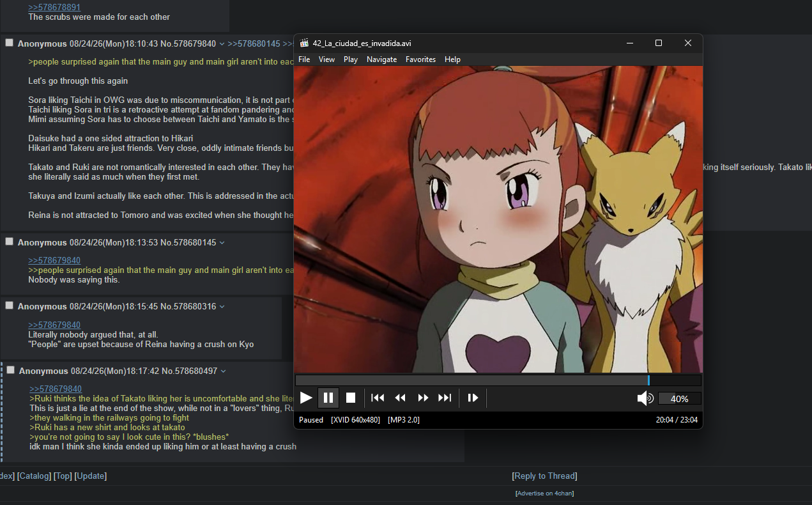Viewport: 812px width, 505px height.
Task: Open the Navigate menu
Action: [x=381, y=59]
